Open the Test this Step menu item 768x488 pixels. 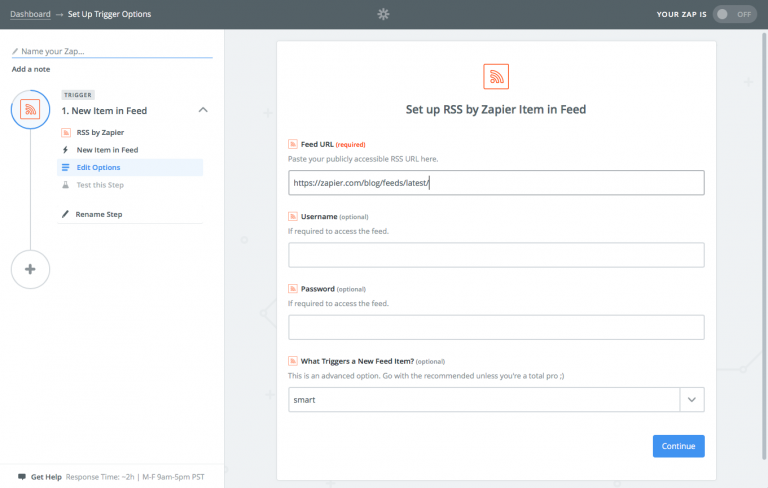100,185
